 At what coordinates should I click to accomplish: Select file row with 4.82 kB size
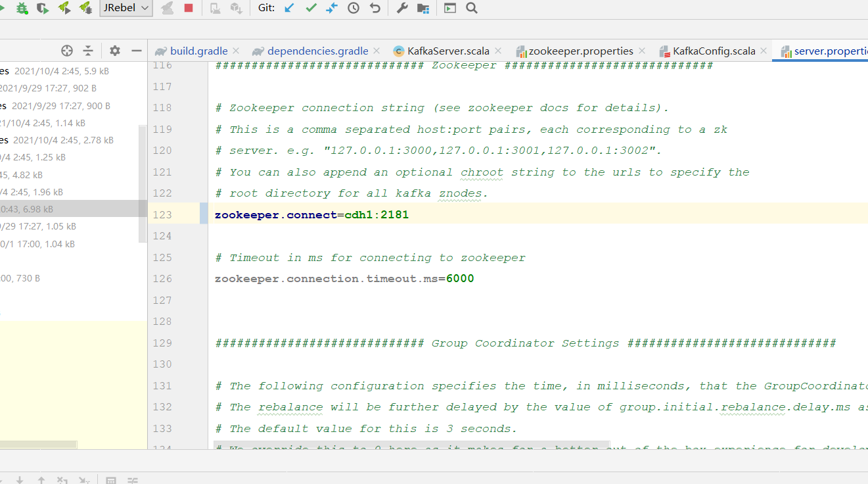pos(73,175)
